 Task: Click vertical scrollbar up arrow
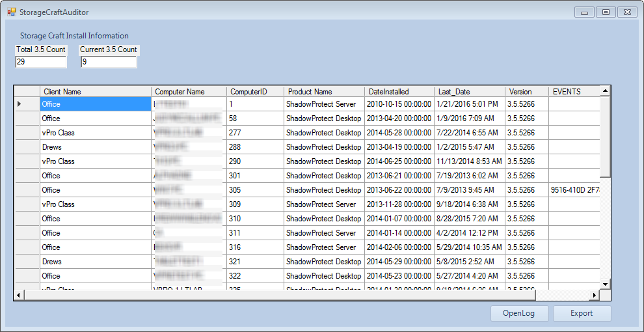pos(605,90)
